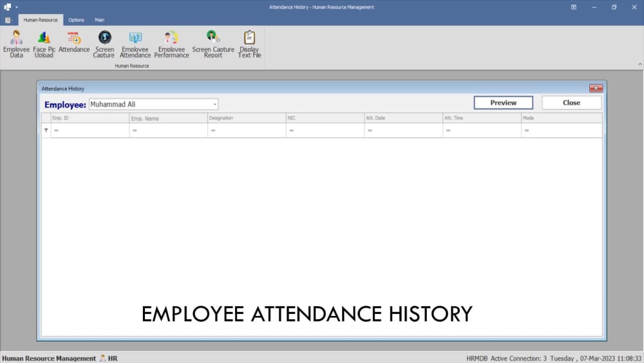Click the Attendance History dialog title
The image size is (644, 363).
coord(63,89)
